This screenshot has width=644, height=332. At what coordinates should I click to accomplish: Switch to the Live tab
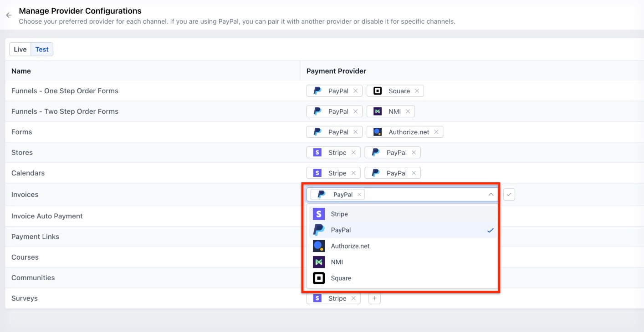tap(20, 49)
